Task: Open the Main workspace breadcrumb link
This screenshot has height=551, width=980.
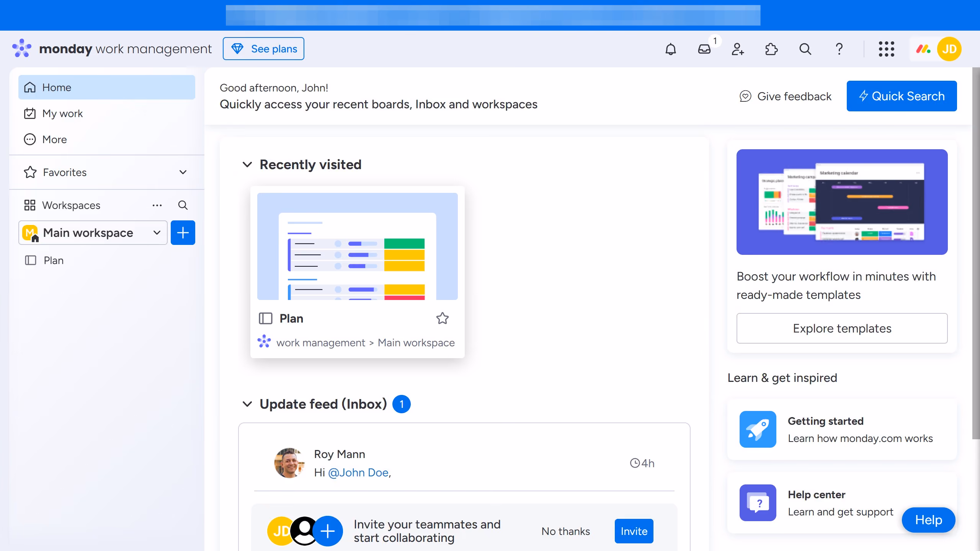Action: pyautogui.click(x=416, y=342)
